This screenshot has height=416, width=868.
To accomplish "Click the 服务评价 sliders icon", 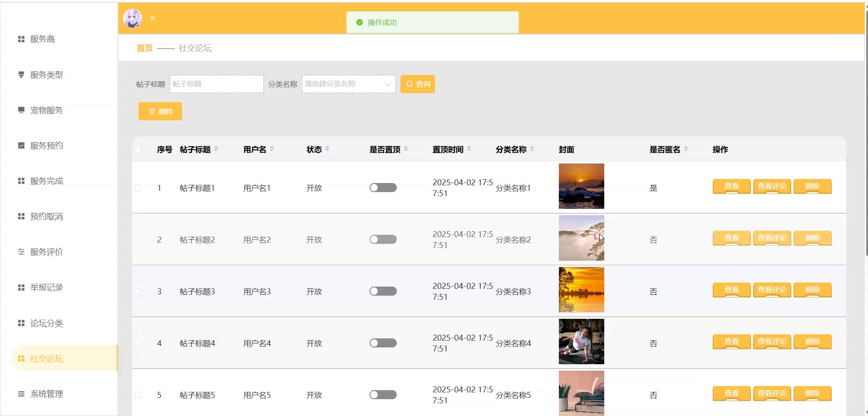I will point(21,252).
